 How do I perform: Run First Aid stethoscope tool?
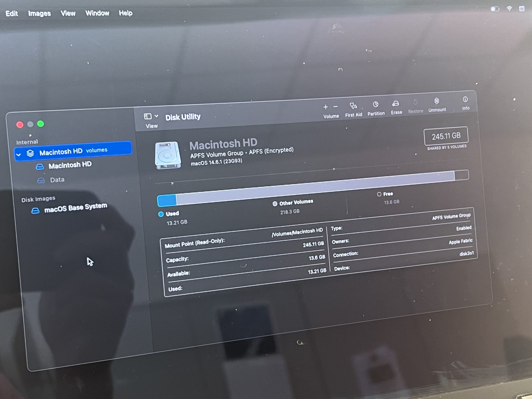(353, 106)
